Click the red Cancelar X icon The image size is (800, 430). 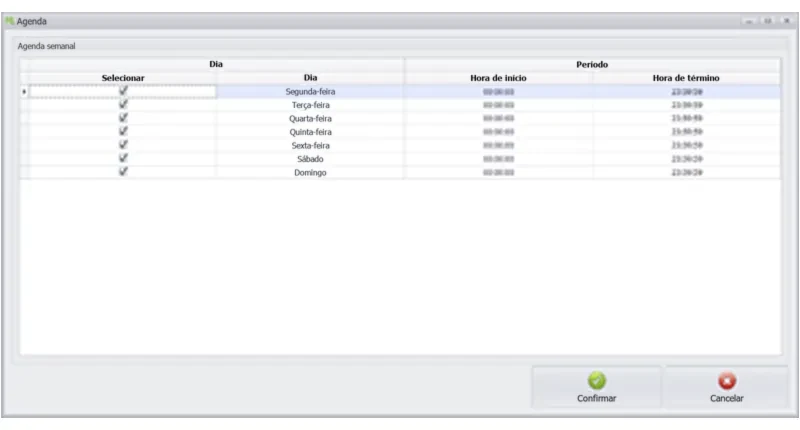(x=727, y=381)
